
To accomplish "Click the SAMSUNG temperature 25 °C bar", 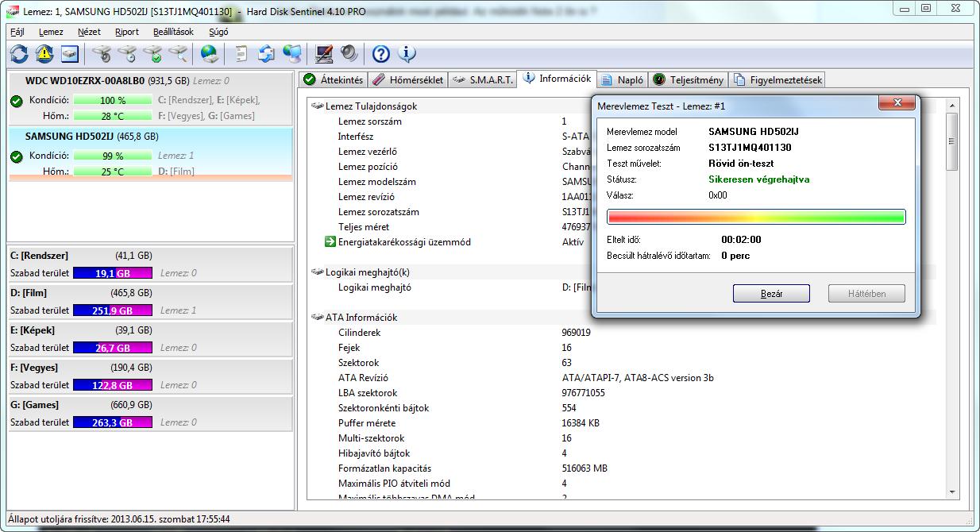I will (x=112, y=172).
